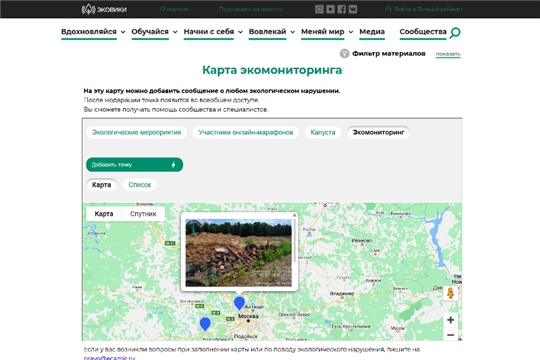Expand the Вовлекай menu chevron
540x360 pixels.
pos(292,32)
